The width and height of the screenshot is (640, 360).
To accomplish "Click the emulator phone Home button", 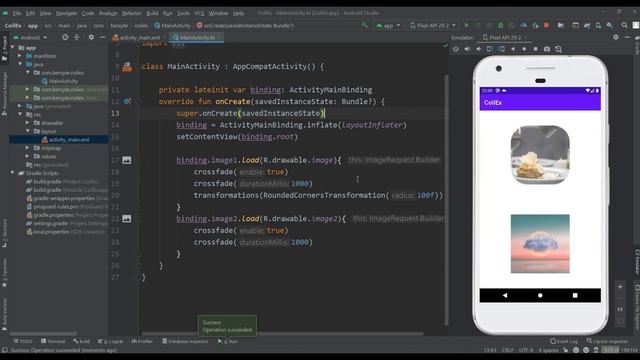I will pos(540,295).
